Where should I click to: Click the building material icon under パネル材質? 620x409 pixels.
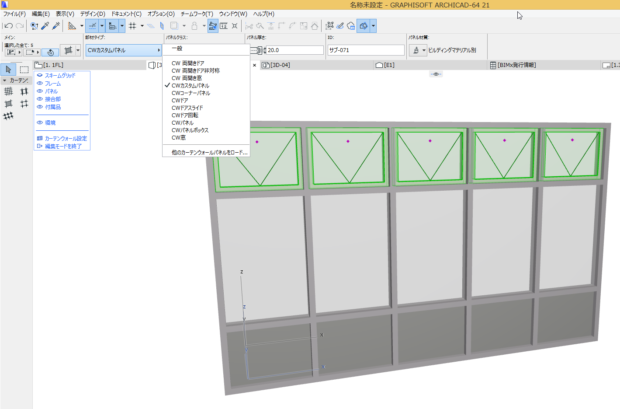click(x=415, y=49)
